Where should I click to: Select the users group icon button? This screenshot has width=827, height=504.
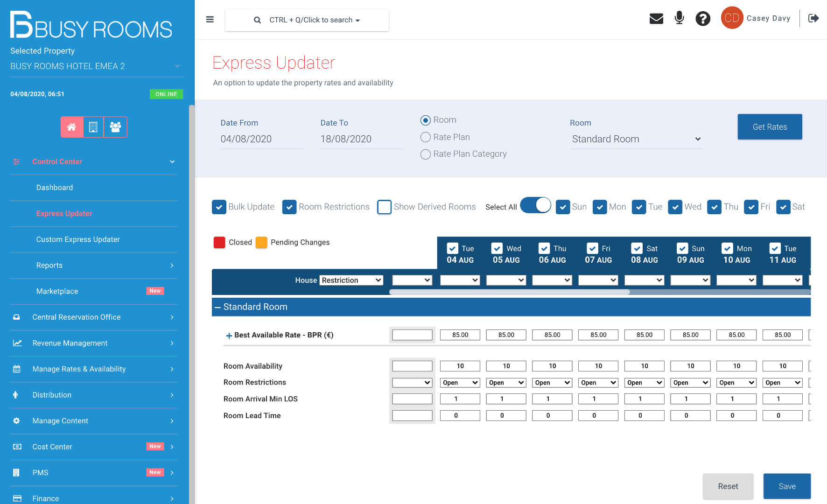pos(115,127)
